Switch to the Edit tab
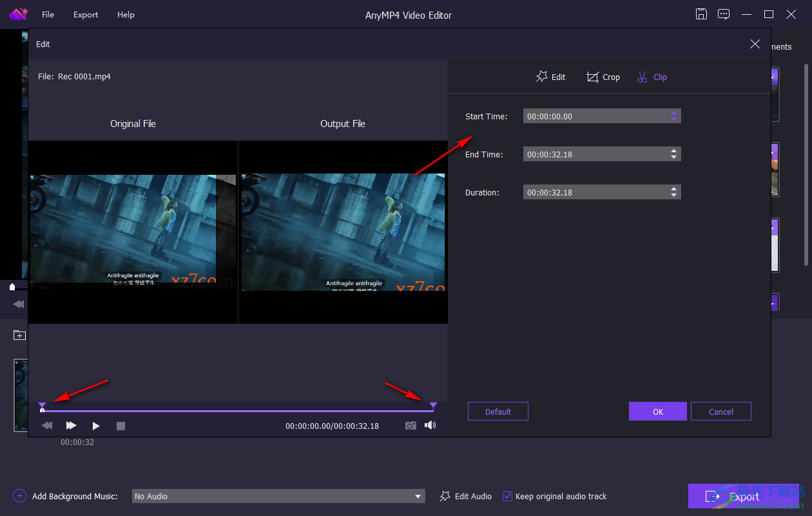This screenshot has height=516, width=812. [x=550, y=77]
